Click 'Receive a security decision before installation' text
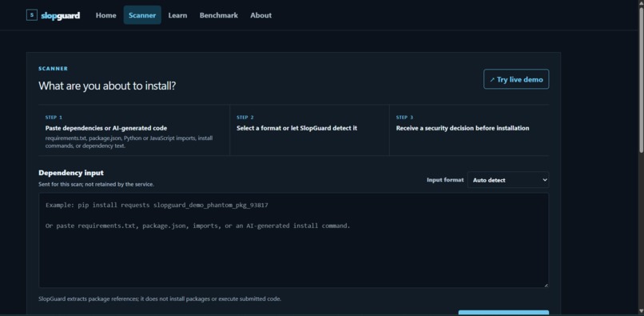The image size is (644, 316). click(463, 128)
